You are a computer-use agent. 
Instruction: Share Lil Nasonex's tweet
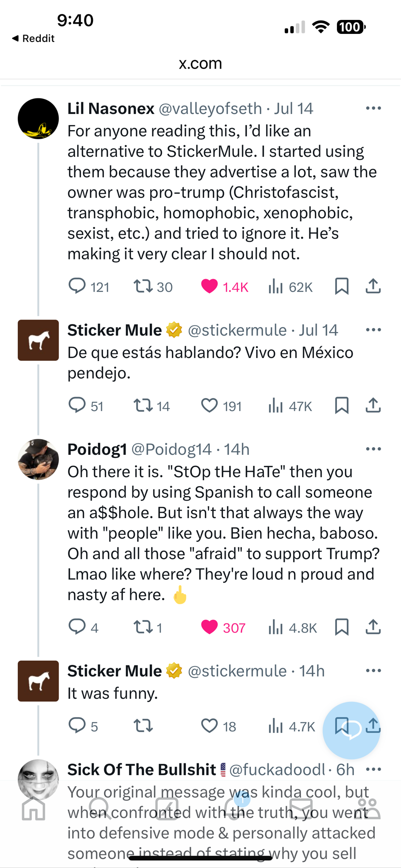[373, 286]
